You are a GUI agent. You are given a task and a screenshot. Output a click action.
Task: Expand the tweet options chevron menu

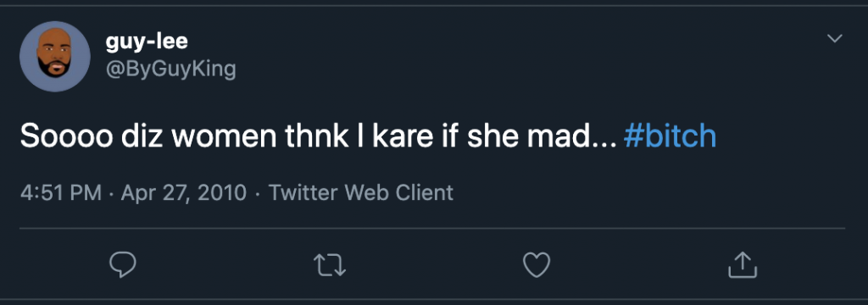(834, 39)
